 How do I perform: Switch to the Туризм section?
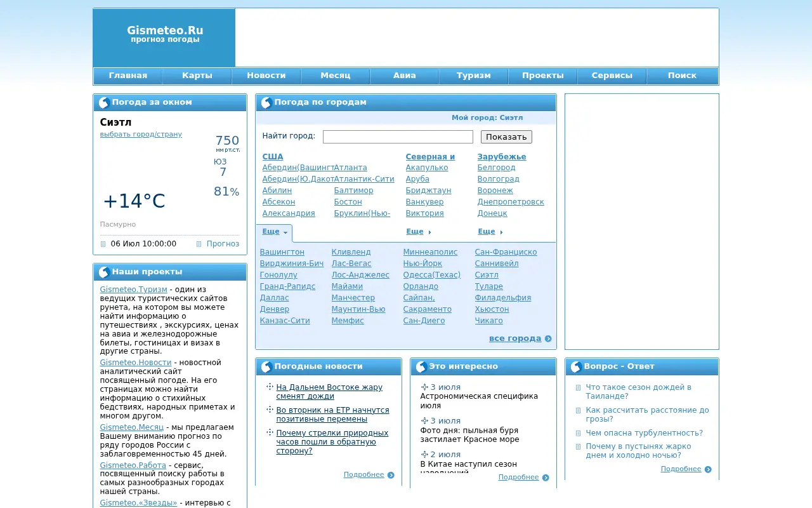[x=474, y=76]
